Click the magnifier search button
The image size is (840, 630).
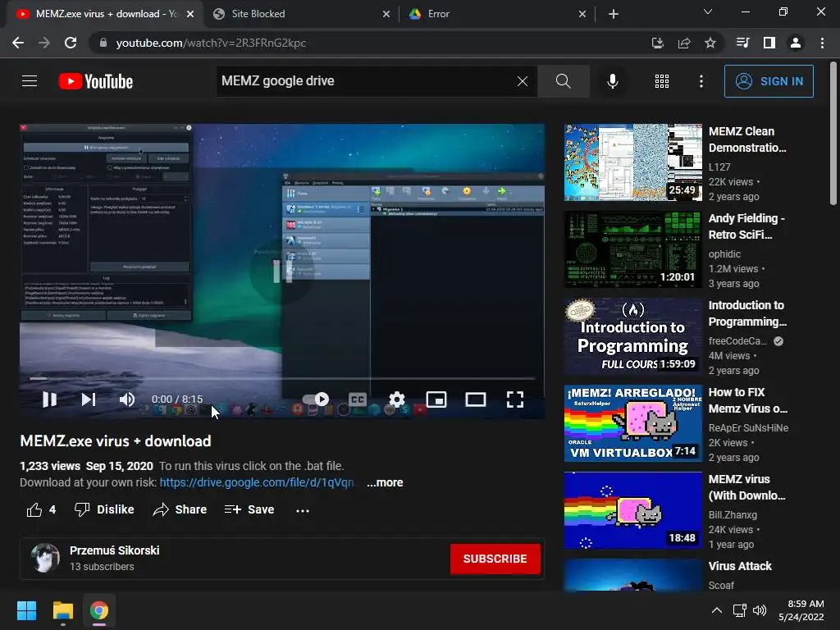coord(563,81)
